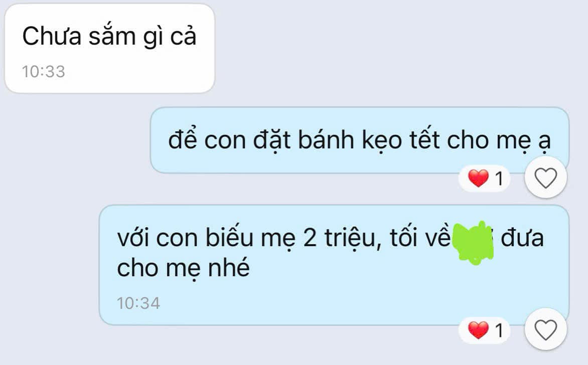Image resolution: width=588 pixels, height=365 pixels.
Task: Click the "cho mẹ nhé" line of text
Action: (184, 268)
